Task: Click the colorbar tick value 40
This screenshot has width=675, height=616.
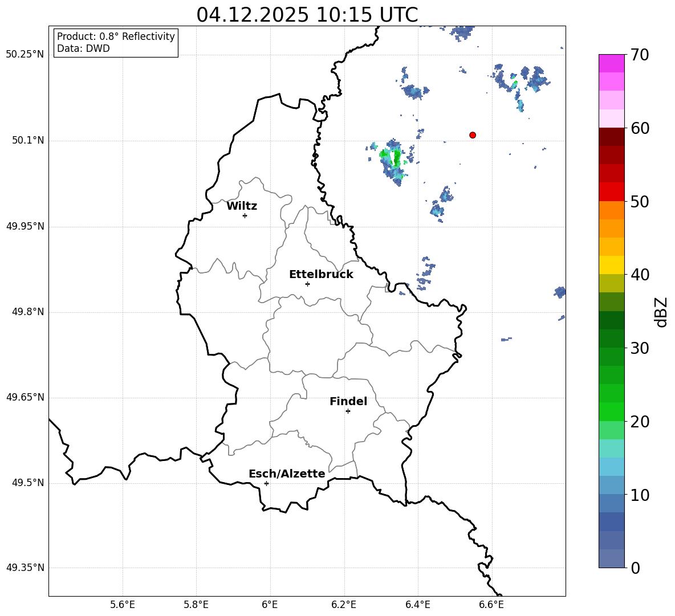Action: pos(640,275)
